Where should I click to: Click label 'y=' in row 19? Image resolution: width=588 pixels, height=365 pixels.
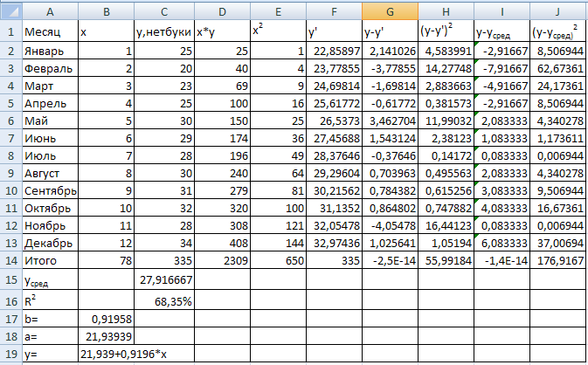click(x=51, y=354)
